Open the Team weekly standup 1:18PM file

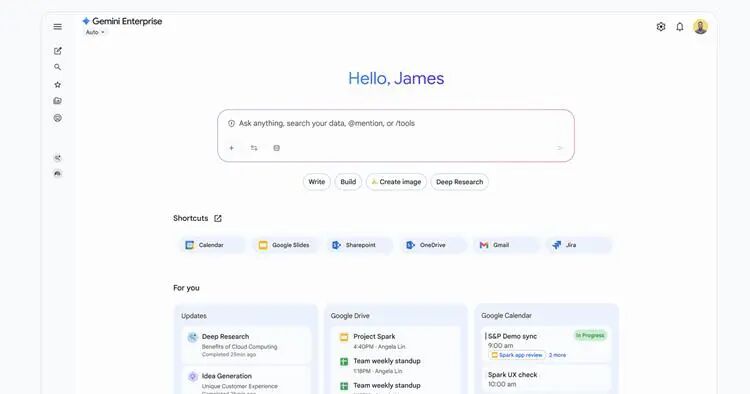coord(396,365)
